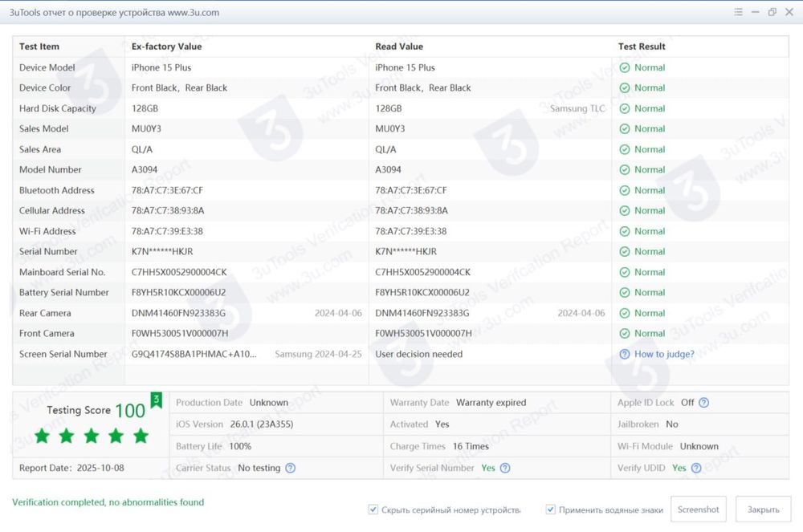Click the Normal check icon for Serial Number
The image size is (803, 532).
click(x=624, y=252)
